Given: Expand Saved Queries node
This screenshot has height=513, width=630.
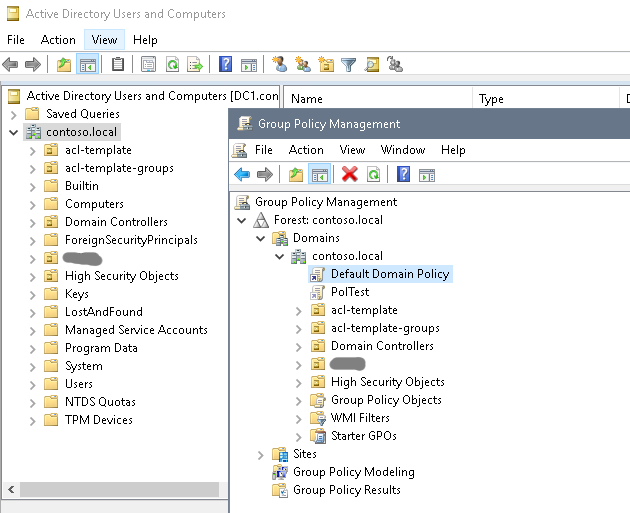Looking at the screenshot, I should 14,115.
